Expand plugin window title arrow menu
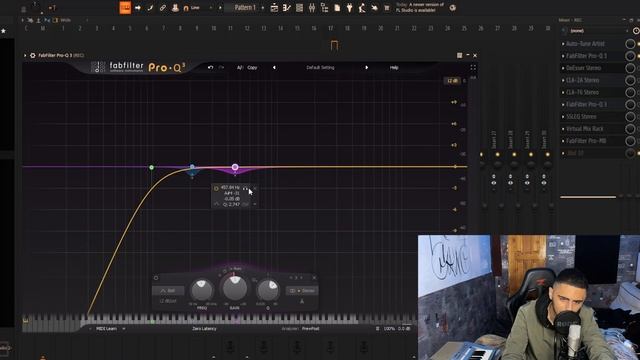Viewport: 640px width, 360px height. 25,55
